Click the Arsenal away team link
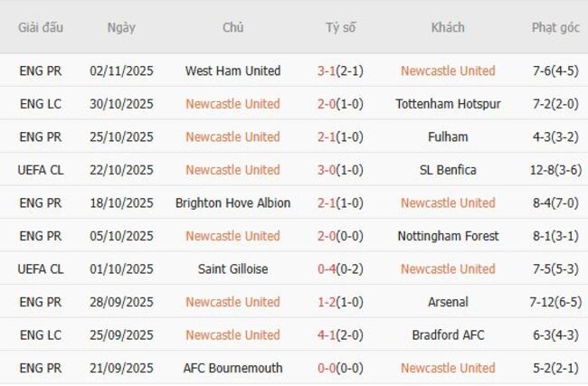Screen dimensions: 588x386 tap(448, 302)
